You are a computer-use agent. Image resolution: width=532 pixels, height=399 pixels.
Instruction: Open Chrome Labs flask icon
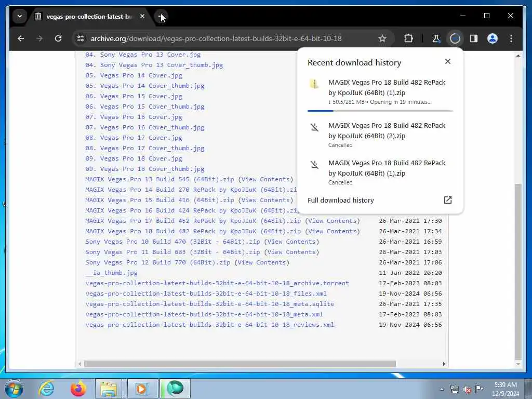(436, 38)
